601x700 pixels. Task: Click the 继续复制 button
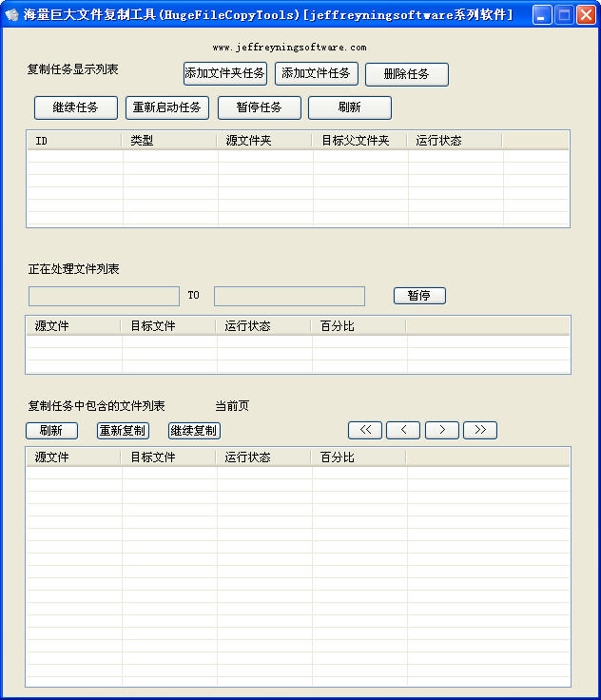[x=194, y=431]
